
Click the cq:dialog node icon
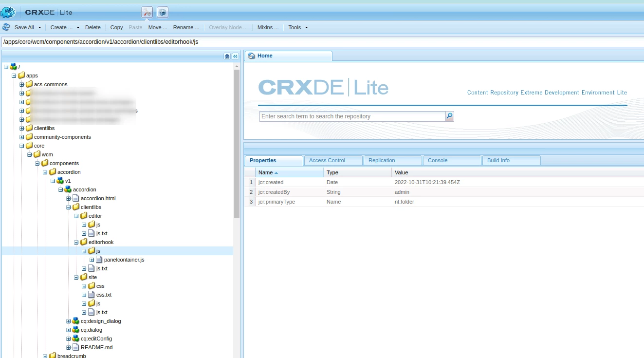pos(76,330)
